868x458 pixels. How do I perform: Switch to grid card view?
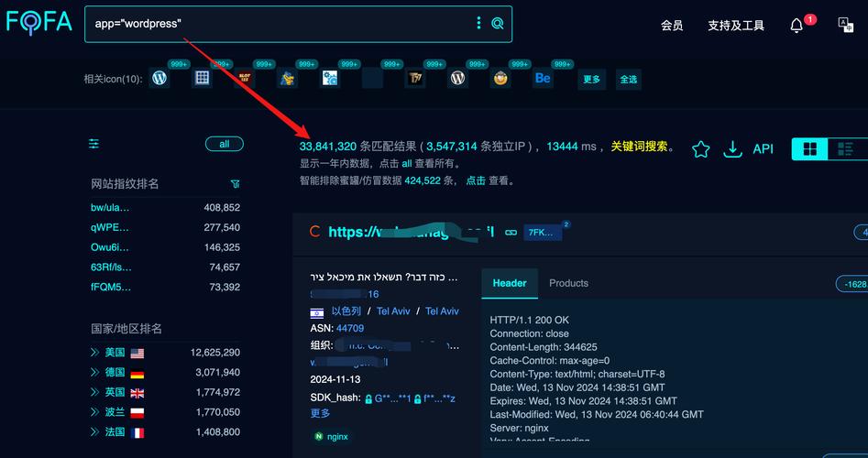[810, 148]
